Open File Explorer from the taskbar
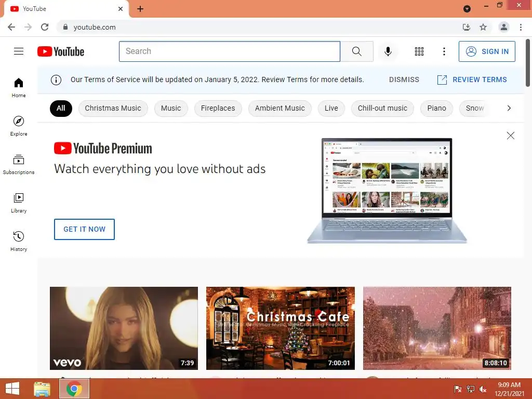 (x=42, y=389)
